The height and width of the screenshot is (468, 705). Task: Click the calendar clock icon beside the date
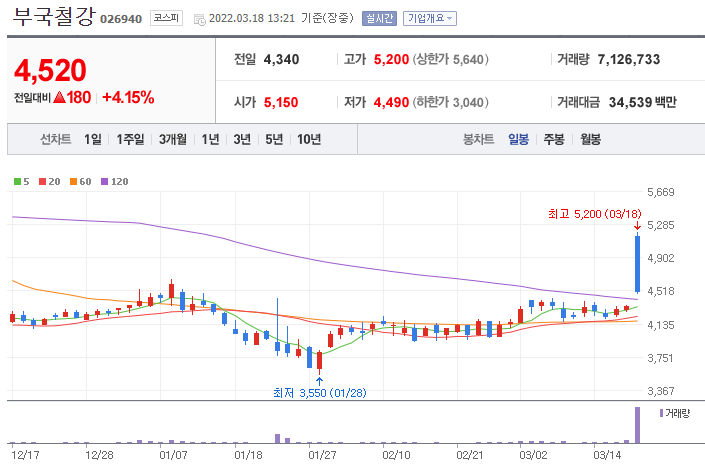click(x=199, y=19)
